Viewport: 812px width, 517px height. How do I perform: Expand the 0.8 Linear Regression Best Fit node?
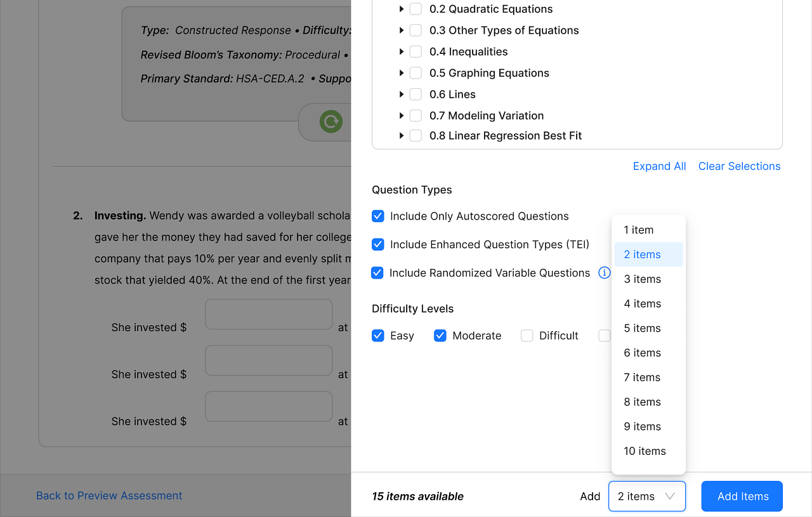pyautogui.click(x=402, y=135)
